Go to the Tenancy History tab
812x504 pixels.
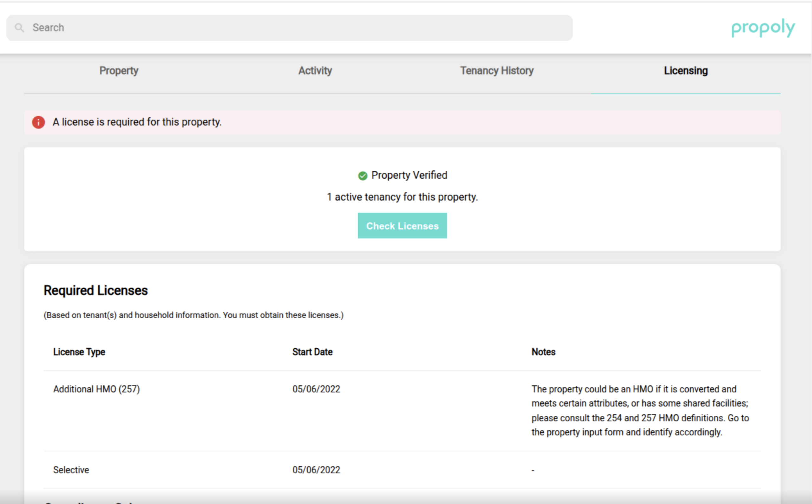[497, 71]
